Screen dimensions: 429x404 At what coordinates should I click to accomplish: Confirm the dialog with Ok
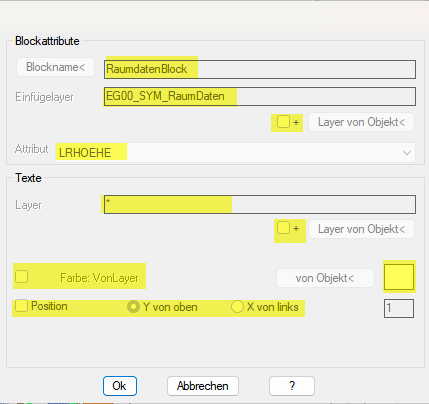pos(120,386)
